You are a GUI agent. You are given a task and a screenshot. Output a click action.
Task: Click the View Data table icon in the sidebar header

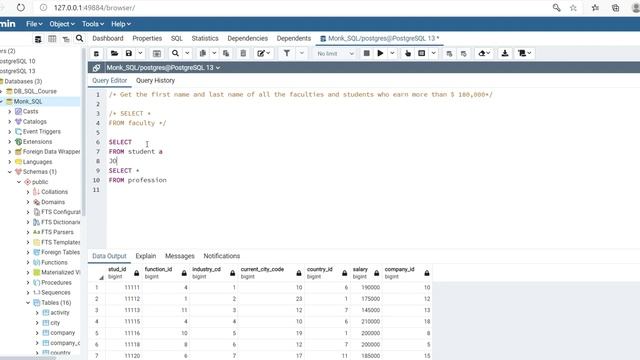tap(52, 39)
